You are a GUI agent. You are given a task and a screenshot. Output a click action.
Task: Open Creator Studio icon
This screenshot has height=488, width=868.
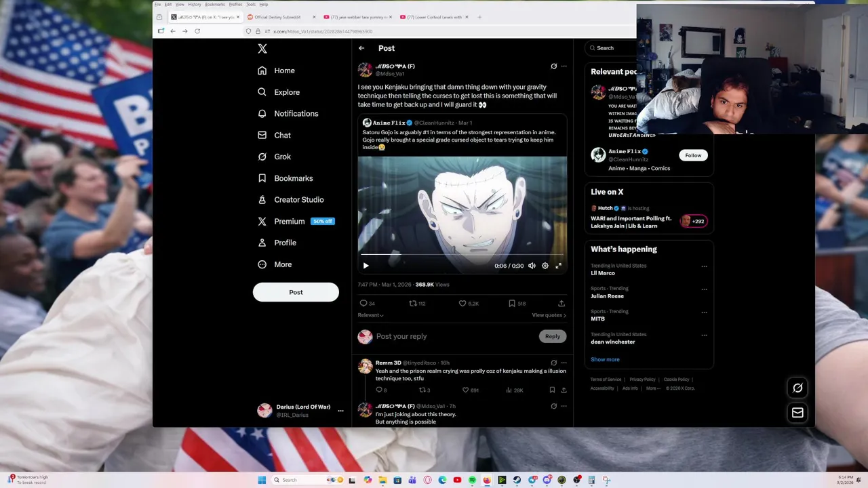tap(262, 200)
